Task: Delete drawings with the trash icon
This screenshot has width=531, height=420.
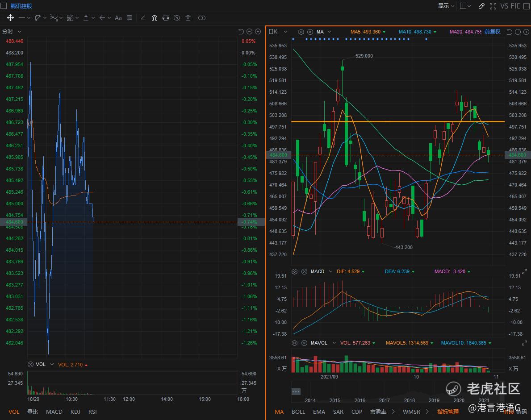Action: click(x=188, y=18)
